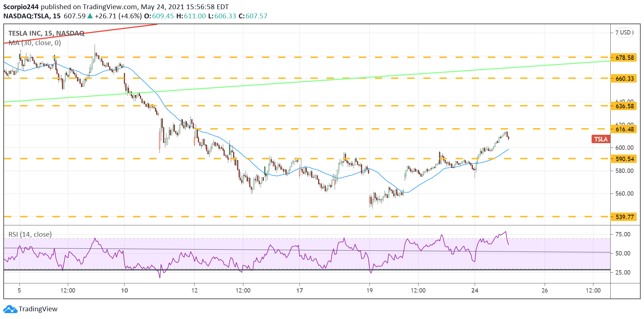Click the O:609.45 open value
This screenshot has height=319, width=644.
159,16
